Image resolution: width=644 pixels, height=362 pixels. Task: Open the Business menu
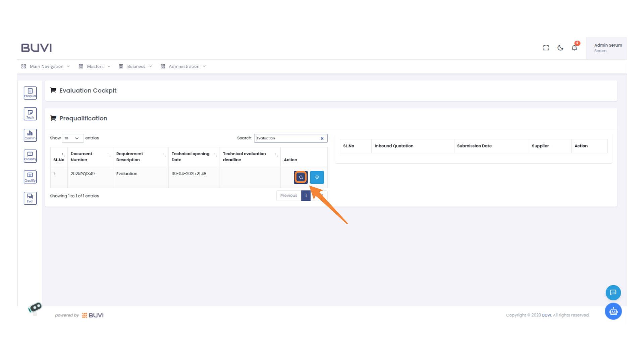136,66
